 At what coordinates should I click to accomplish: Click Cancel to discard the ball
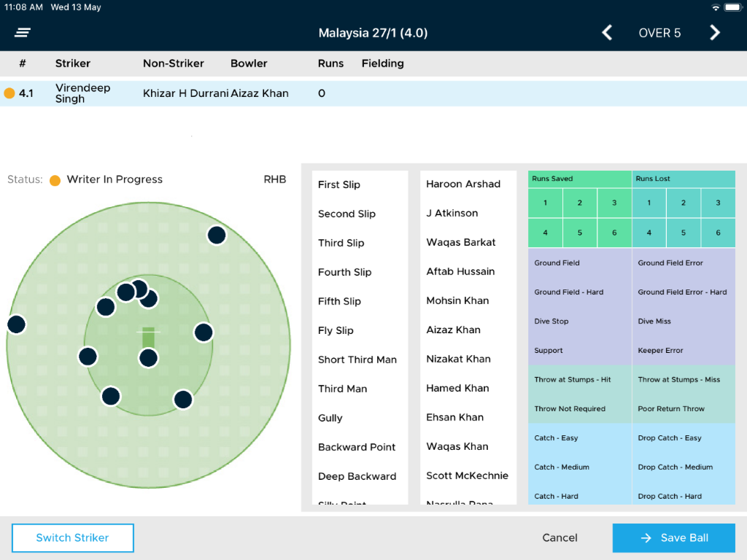(560, 538)
